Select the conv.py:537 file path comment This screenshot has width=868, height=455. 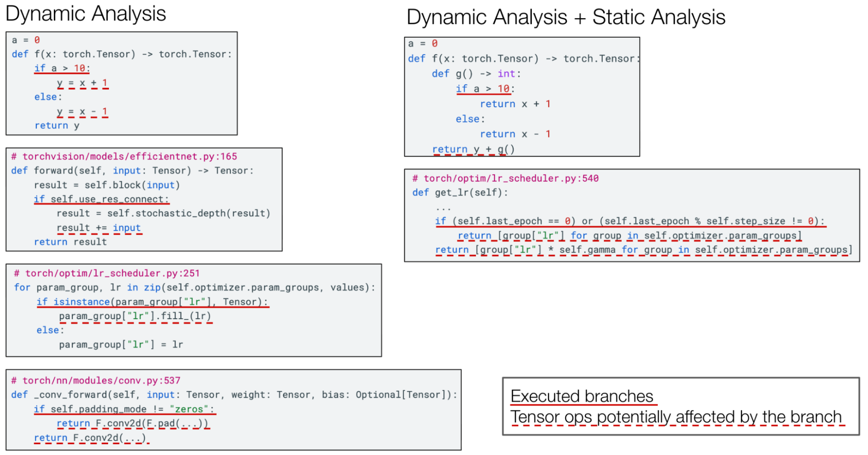pos(96,380)
